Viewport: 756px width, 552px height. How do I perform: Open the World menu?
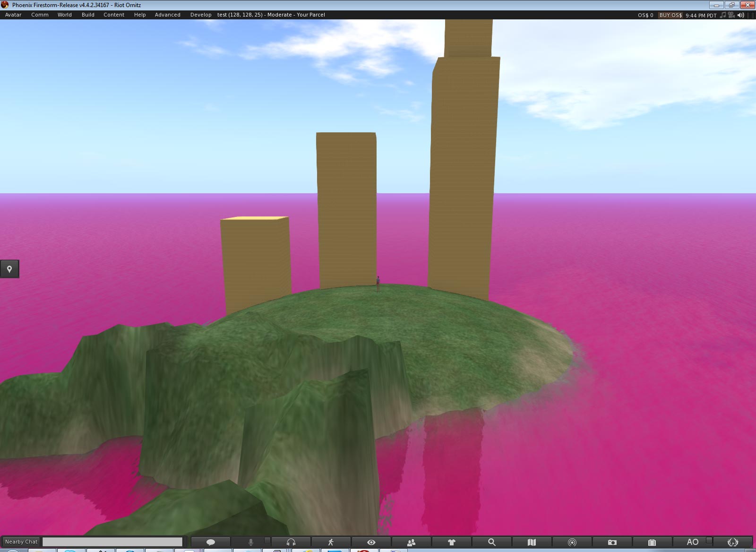(65, 15)
